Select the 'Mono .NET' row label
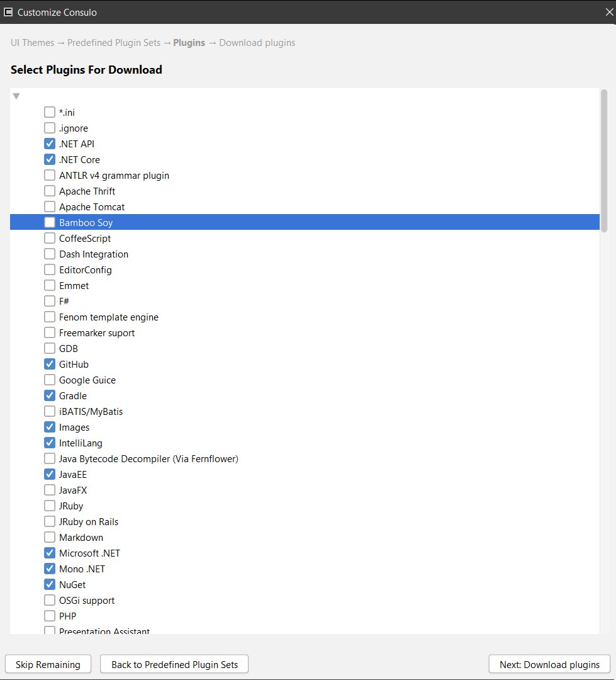The width and height of the screenshot is (616, 680). pyautogui.click(x=82, y=569)
